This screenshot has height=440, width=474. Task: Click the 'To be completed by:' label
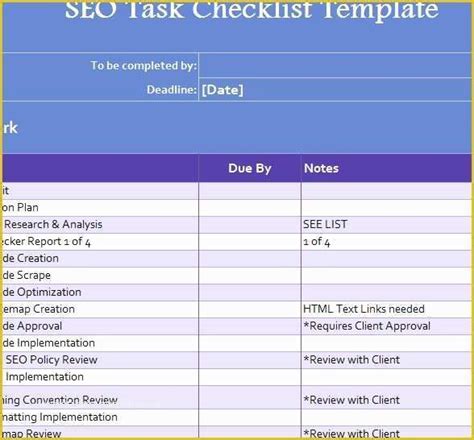point(144,66)
